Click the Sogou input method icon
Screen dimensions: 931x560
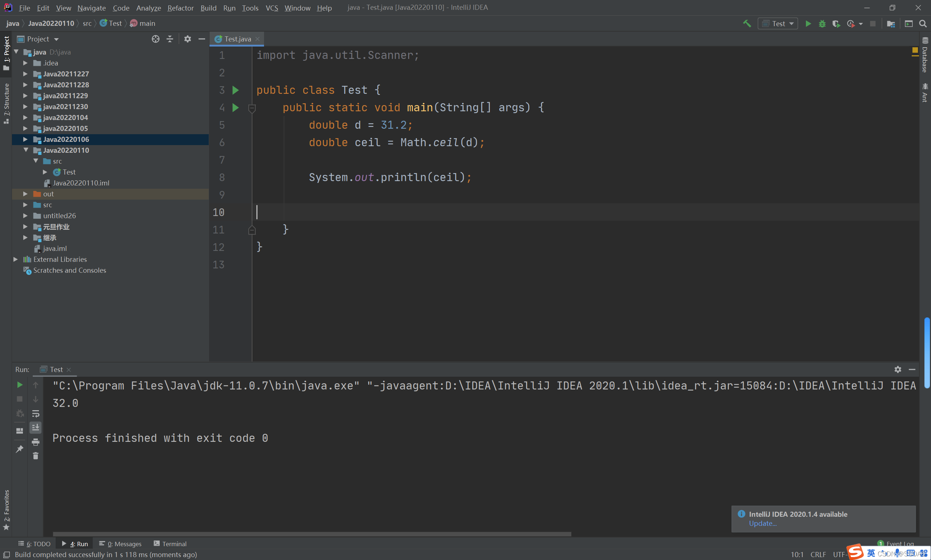pyautogui.click(x=855, y=552)
